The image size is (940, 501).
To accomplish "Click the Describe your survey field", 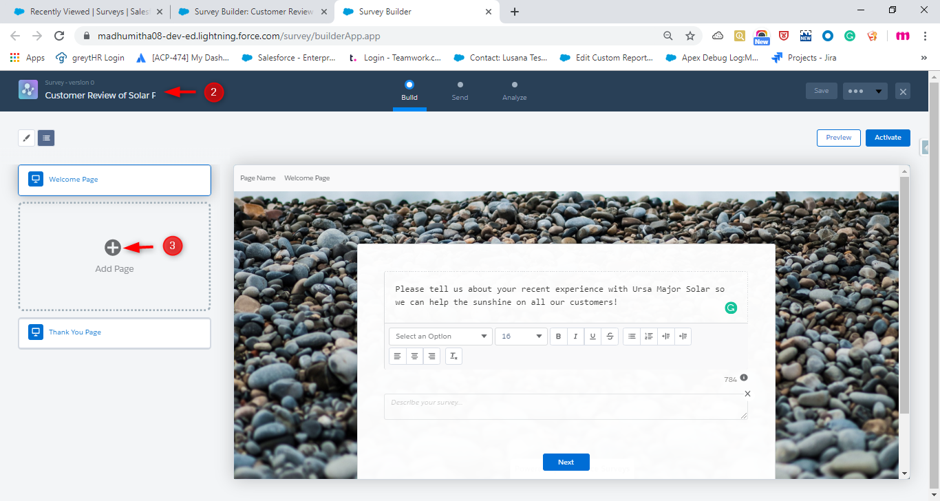I will click(x=565, y=406).
